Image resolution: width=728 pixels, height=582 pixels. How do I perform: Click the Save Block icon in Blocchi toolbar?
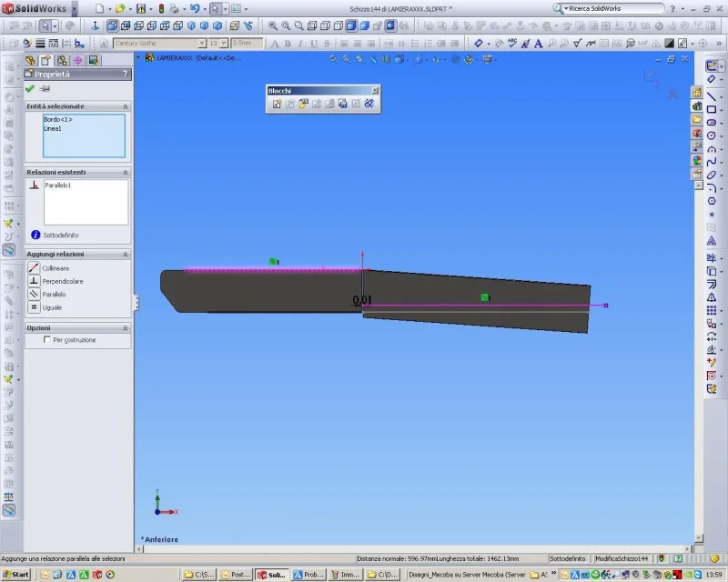tap(343, 104)
